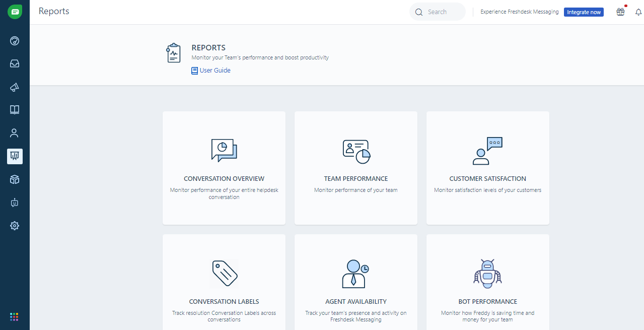Focus the Search input field
The height and width of the screenshot is (330, 644).
click(438, 12)
